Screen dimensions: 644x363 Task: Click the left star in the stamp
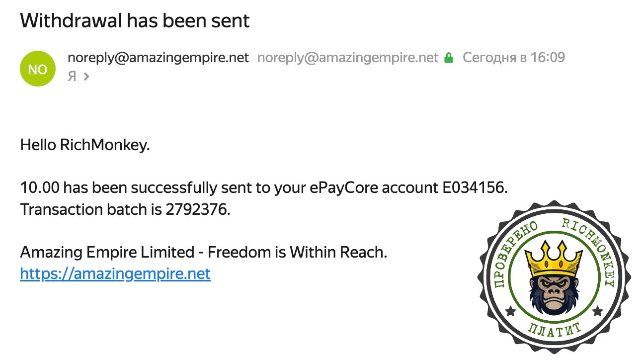click(510, 311)
